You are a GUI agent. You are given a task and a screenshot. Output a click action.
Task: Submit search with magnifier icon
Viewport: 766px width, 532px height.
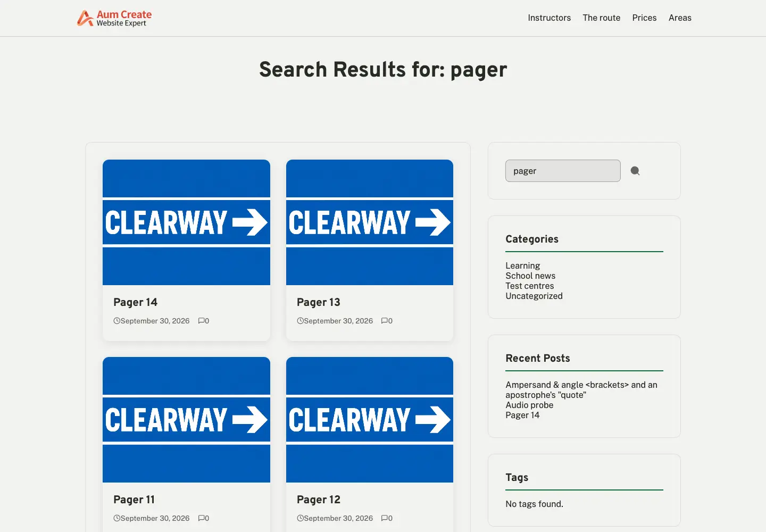[x=635, y=171]
